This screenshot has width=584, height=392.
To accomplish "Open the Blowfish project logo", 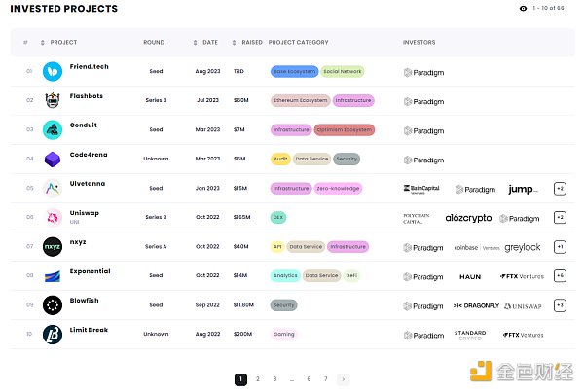I will [x=53, y=305].
